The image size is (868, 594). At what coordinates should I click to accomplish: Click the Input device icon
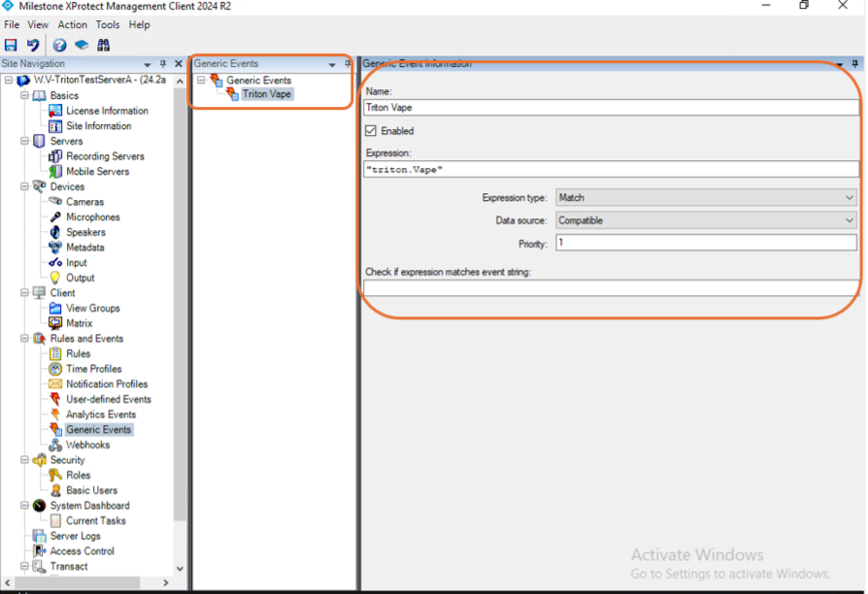click(55, 263)
